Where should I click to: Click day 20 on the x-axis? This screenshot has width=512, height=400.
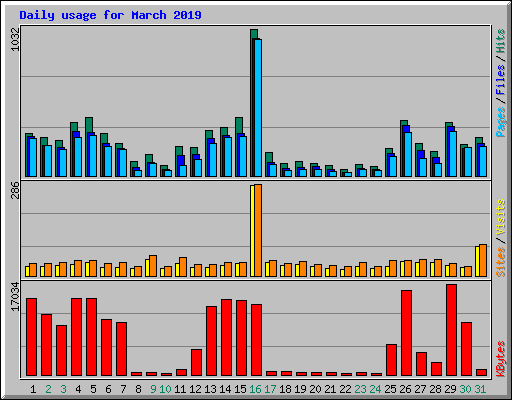click(315, 389)
